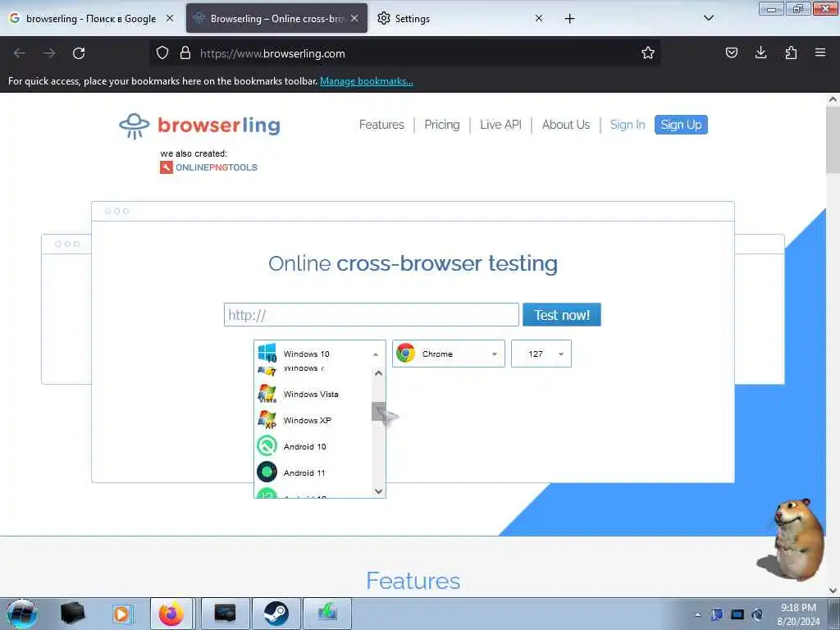Viewport: 840px width, 630px height.
Task: Click the Sign Up button
Action: pos(681,125)
